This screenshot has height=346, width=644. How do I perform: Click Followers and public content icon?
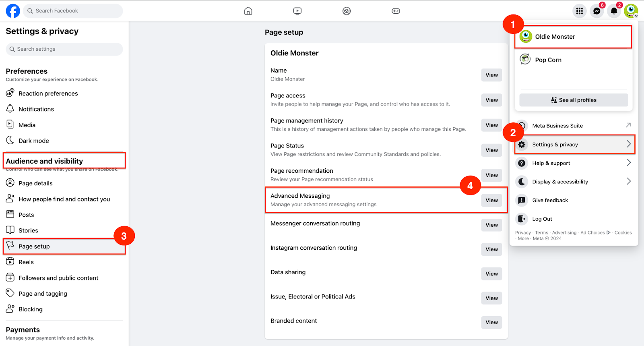pyautogui.click(x=10, y=278)
